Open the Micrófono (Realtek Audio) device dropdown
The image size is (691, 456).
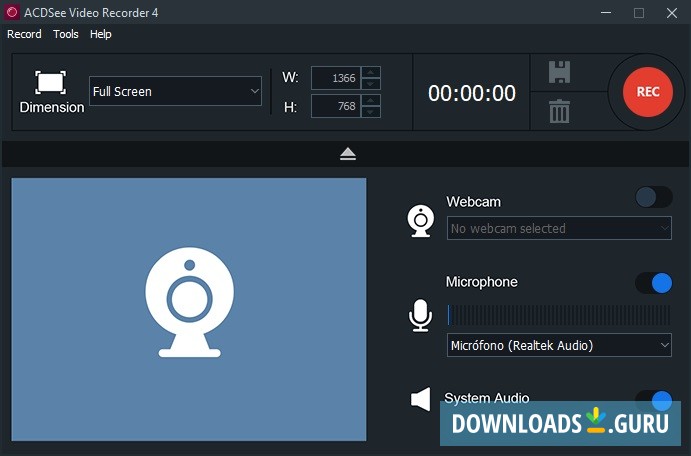tap(559, 345)
